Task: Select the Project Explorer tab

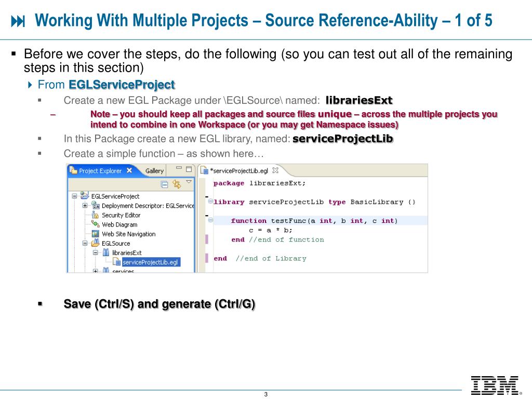Action: [100, 171]
